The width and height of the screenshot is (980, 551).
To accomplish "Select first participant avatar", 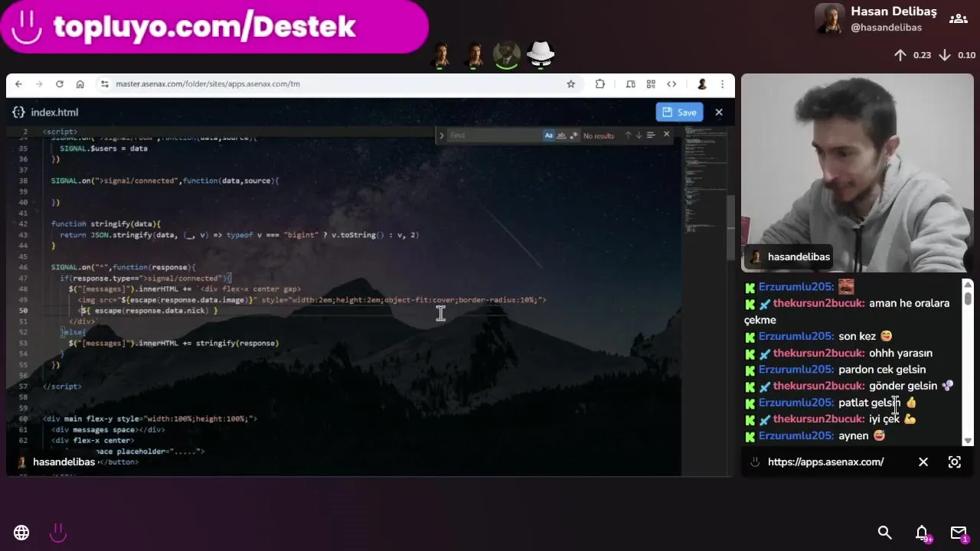I will click(440, 54).
